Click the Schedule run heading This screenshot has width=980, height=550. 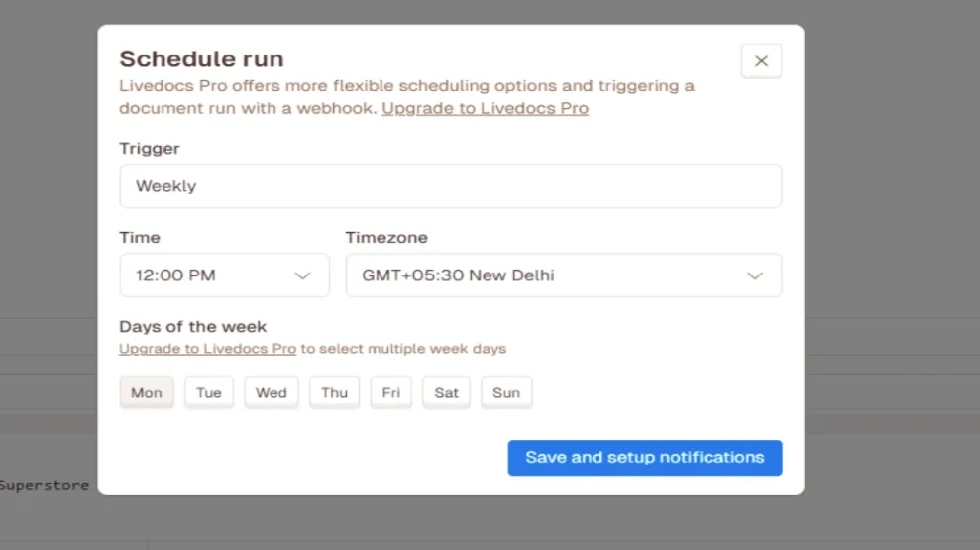point(201,58)
